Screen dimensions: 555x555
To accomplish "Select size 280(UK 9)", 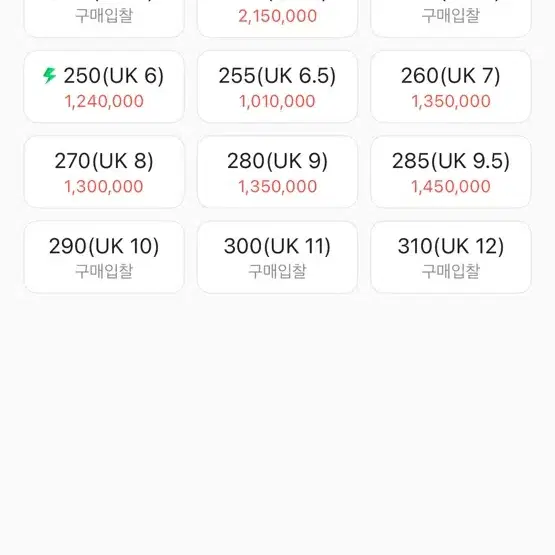I will tap(277, 172).
